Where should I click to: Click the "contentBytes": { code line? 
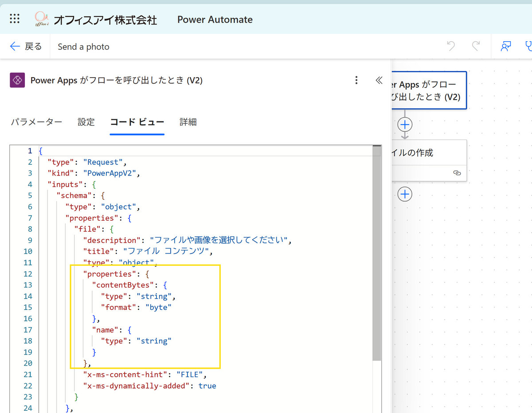pyautogui.click(x=129, y=284)
